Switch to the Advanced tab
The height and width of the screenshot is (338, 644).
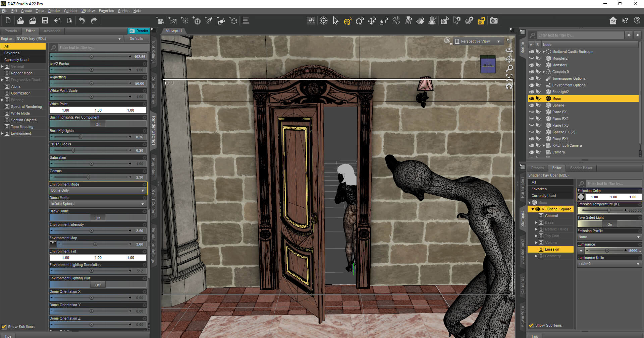(52, 31)
